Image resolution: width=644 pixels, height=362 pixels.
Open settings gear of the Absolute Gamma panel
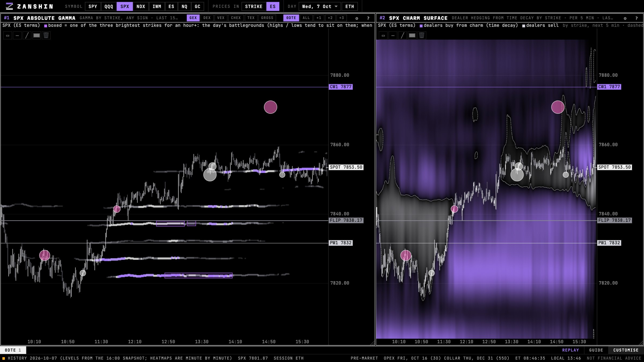pyautogui.click(x=357, y=18)
